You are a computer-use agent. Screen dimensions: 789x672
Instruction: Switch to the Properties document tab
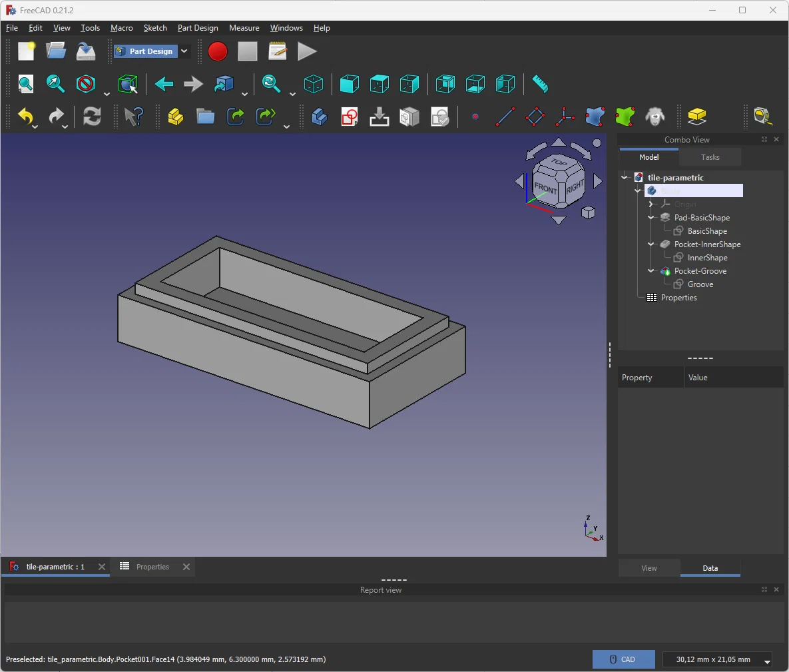click(152, 567)
